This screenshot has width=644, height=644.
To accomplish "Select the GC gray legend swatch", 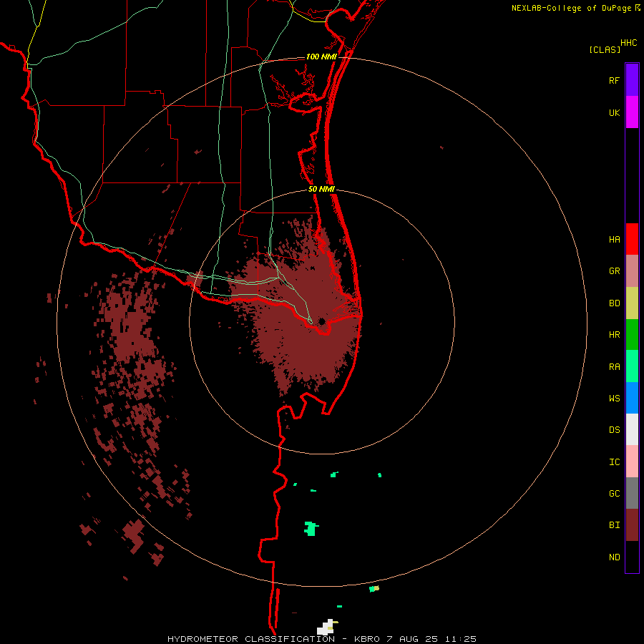I will pyautogui.click(x=632, y=493).
